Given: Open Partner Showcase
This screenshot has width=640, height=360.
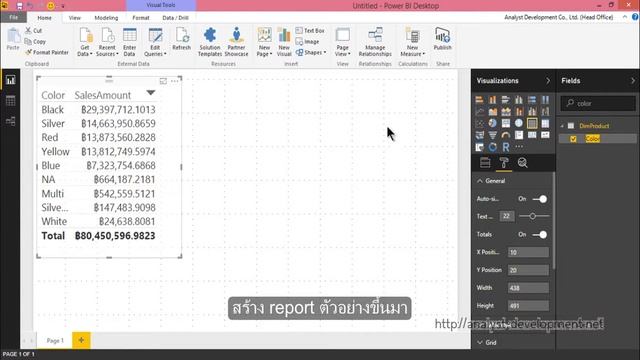Looking at the screenshot, I should (236, 42).
